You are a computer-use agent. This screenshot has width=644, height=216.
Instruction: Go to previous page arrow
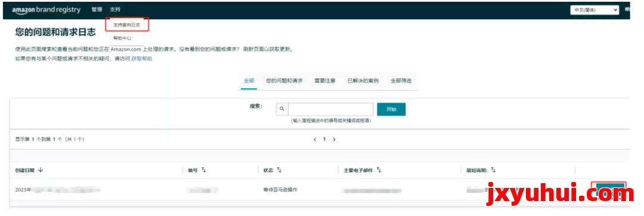[315, 140]
